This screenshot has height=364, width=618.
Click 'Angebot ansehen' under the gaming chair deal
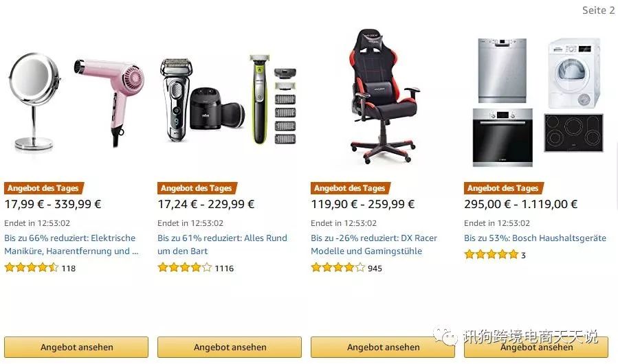click(383, 347)
